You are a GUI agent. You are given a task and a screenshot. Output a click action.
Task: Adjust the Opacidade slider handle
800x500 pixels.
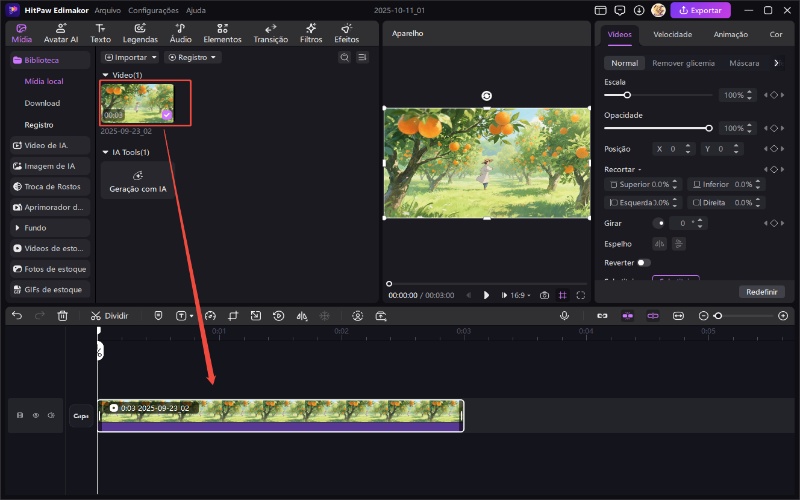click(709, 128)
